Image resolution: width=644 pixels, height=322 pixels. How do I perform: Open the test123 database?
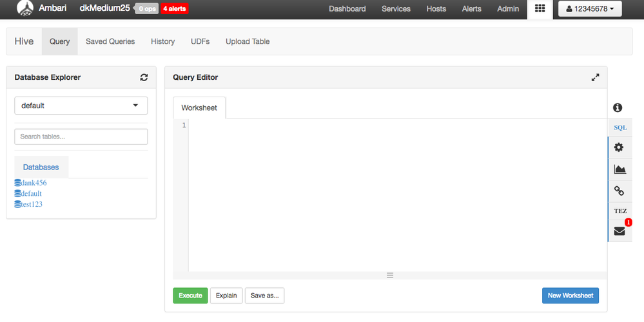pyautogui.click(x=32, y=204)
